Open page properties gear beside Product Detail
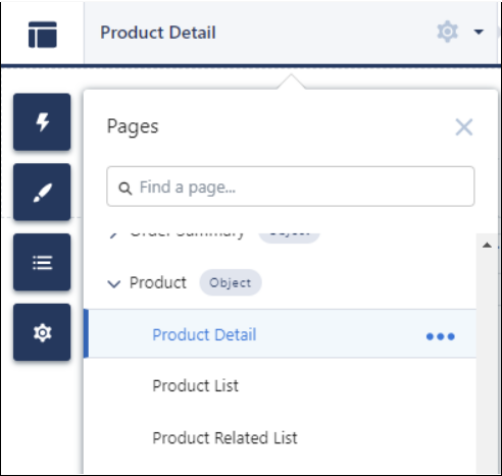Screen dimensions: 502x476 pyautogui.click(x=447, y=32)
